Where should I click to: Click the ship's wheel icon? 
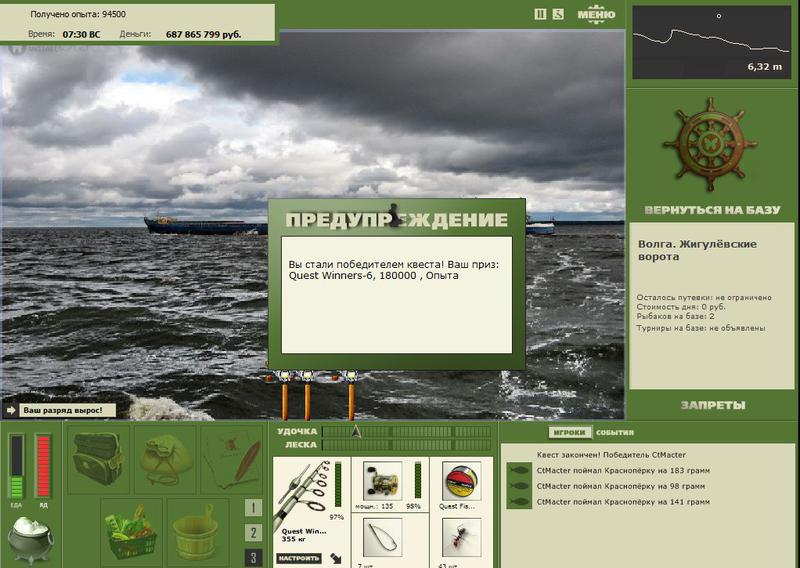(709, 144)
